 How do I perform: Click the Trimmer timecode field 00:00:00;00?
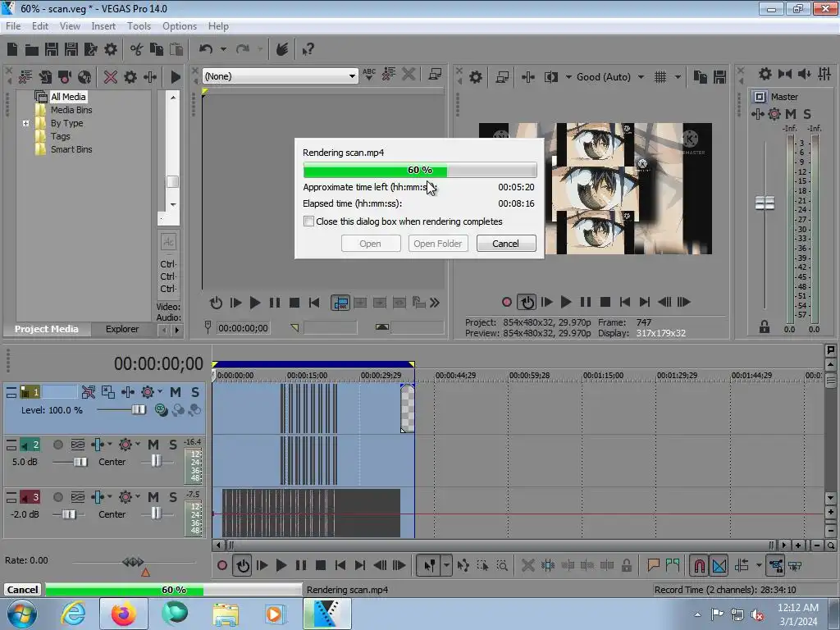243,328
